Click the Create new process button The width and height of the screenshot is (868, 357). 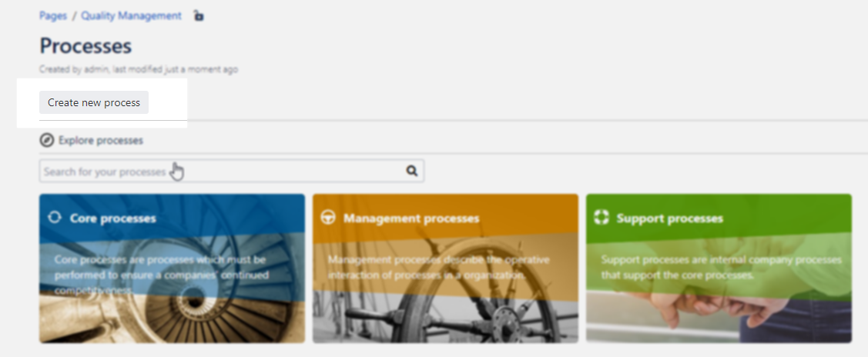point(93,103)
